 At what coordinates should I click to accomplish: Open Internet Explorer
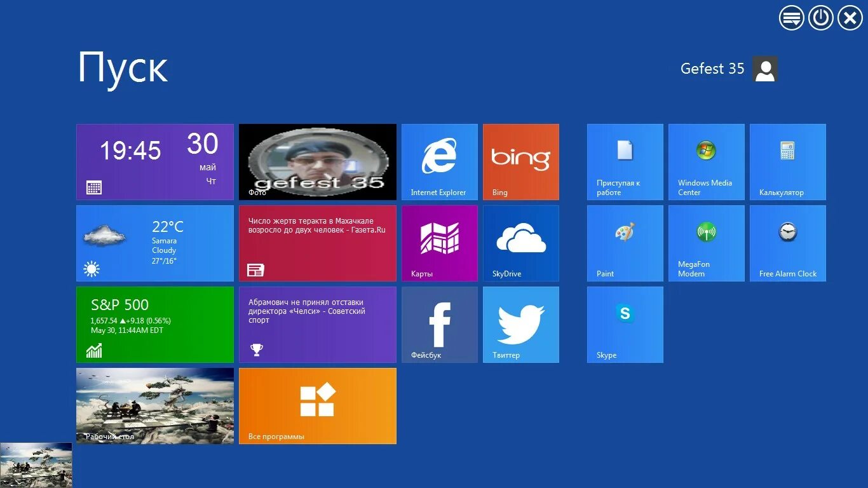point(439,161)
